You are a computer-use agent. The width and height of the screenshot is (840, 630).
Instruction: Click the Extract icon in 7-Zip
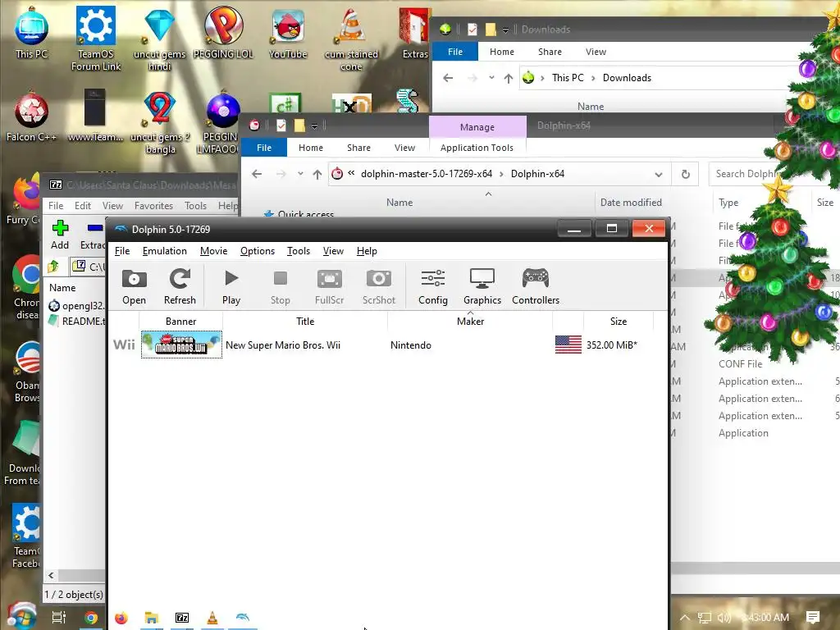[x=92, y=235]
